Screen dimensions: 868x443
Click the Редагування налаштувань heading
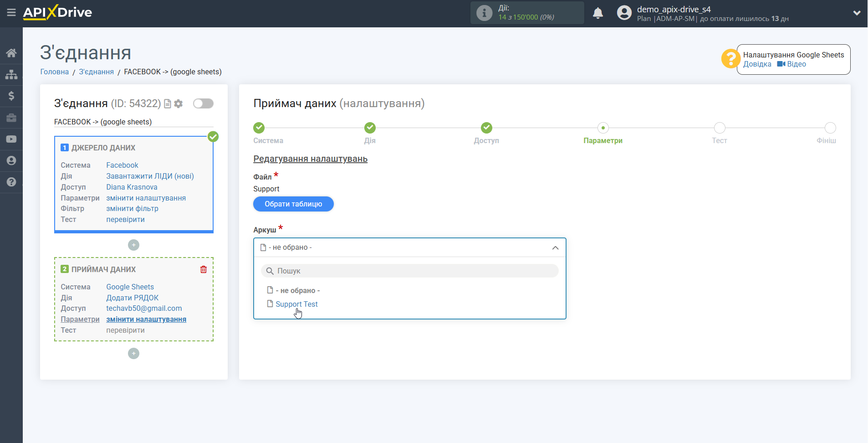[310, 159]
